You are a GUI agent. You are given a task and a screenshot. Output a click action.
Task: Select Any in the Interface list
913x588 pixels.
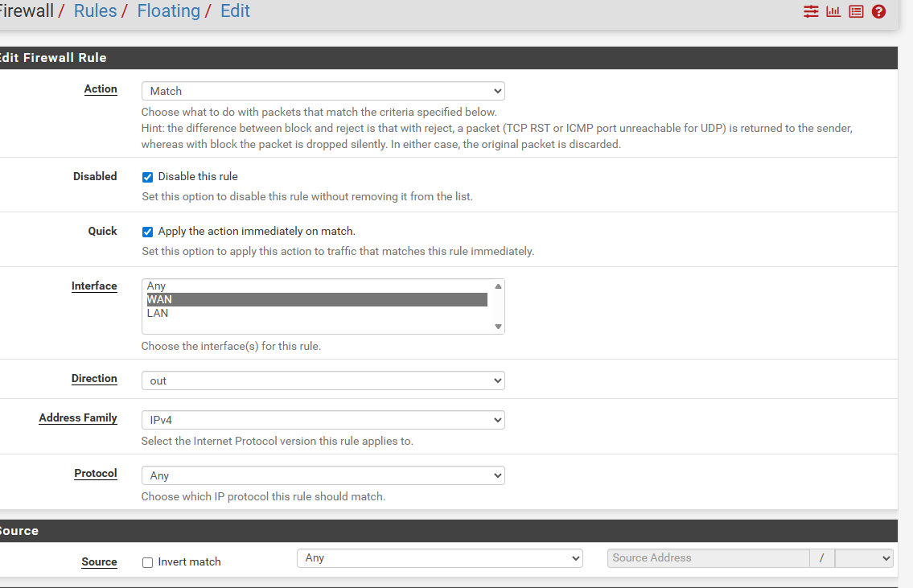156,286
